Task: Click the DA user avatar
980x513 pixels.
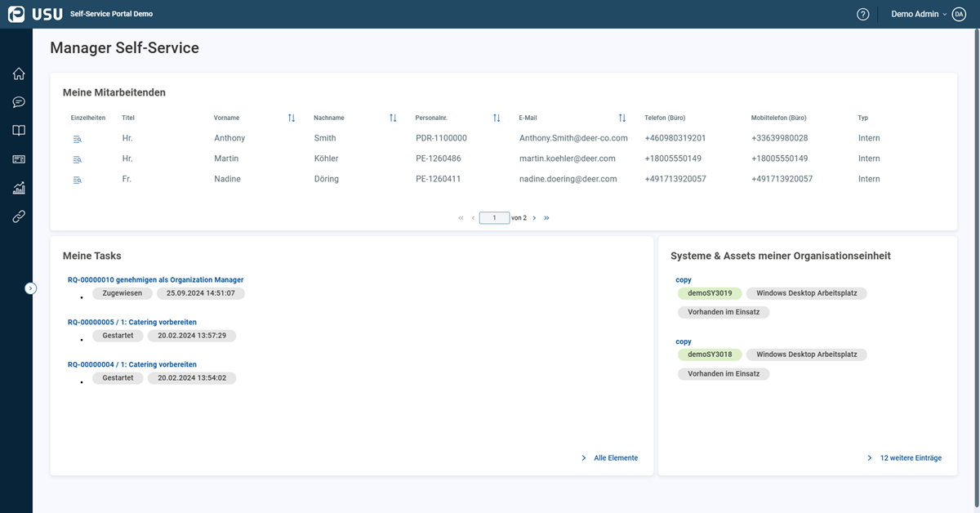Action: click(x=959, y=14)
